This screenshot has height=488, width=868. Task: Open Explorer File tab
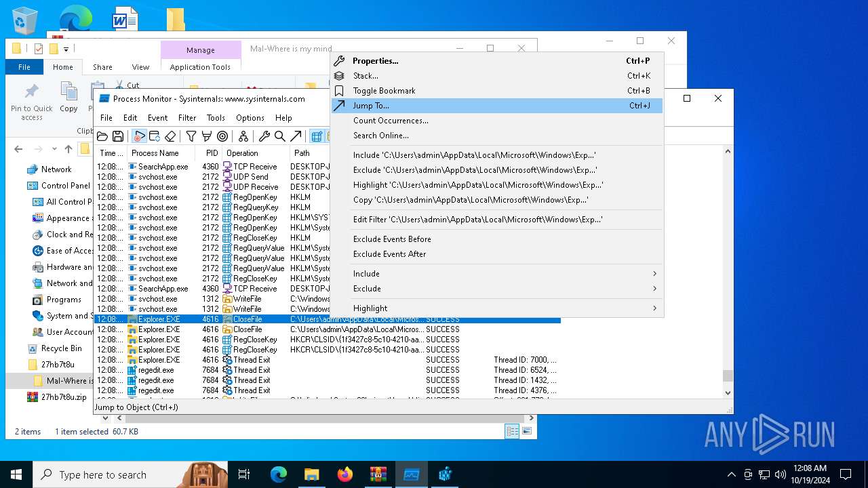[24, 67]
